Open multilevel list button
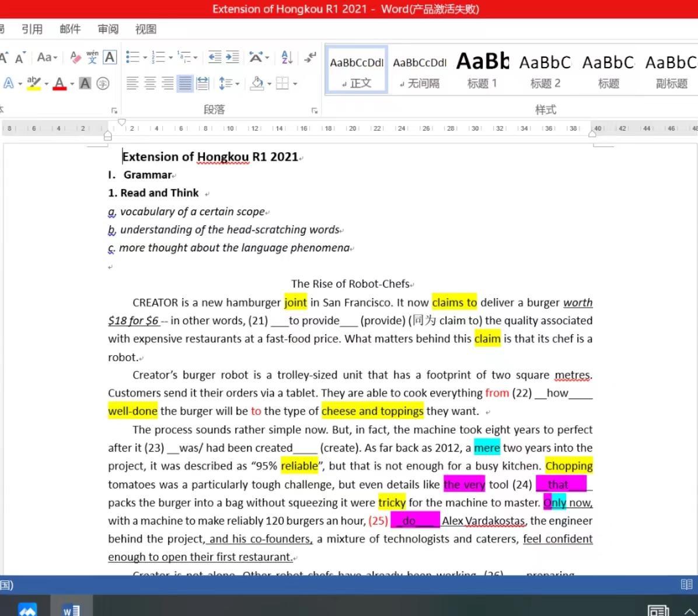698x616 pixels. pyautogui.click(x=184, y=57)
